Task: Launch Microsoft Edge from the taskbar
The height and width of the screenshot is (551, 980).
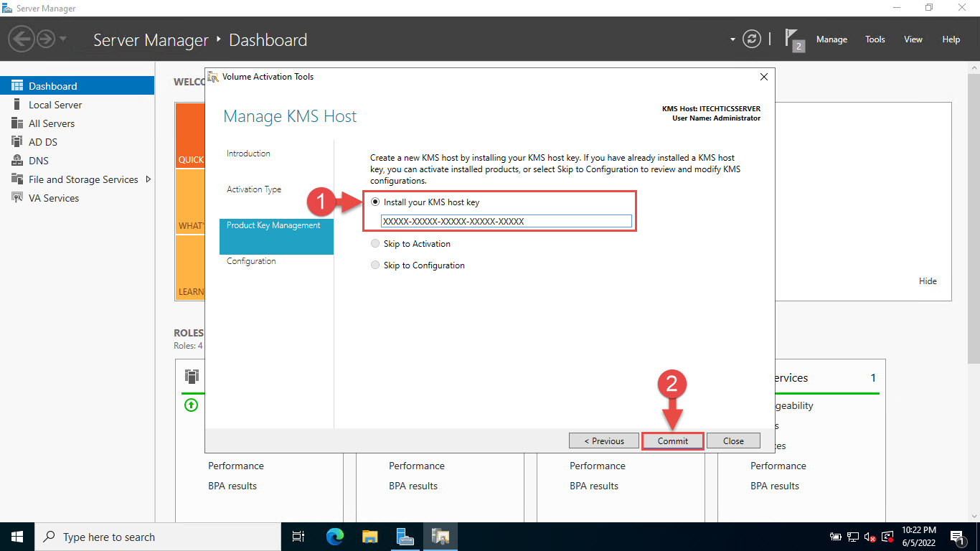Action: click(x=334, y=536)
